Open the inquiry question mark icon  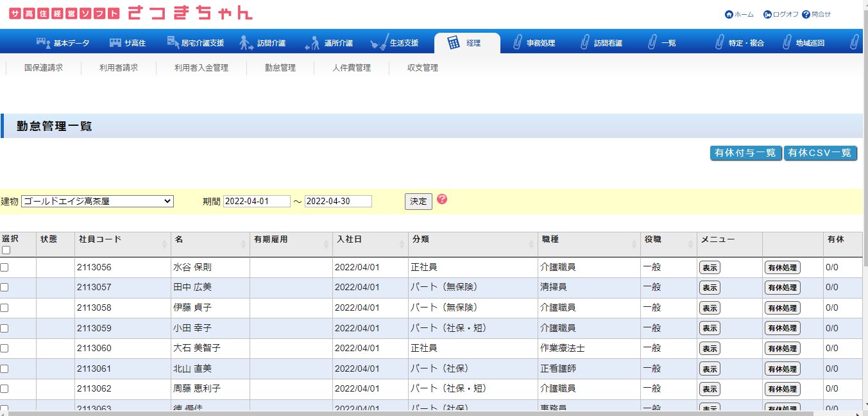[806, 14]
